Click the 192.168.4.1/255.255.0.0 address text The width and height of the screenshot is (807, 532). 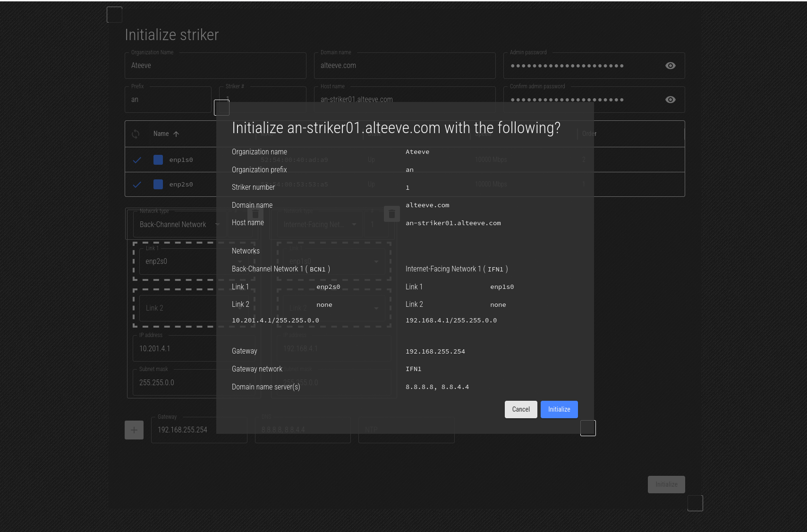451,321
